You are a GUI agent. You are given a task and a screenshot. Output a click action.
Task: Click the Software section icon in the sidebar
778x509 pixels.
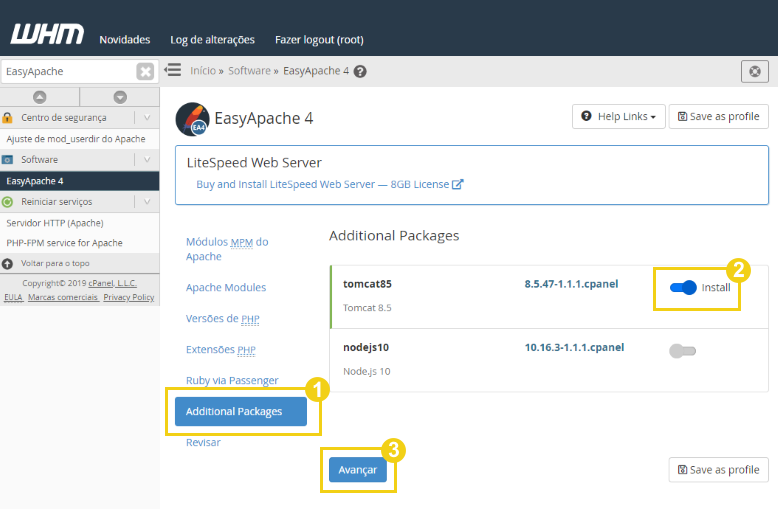tap(7, 160)
